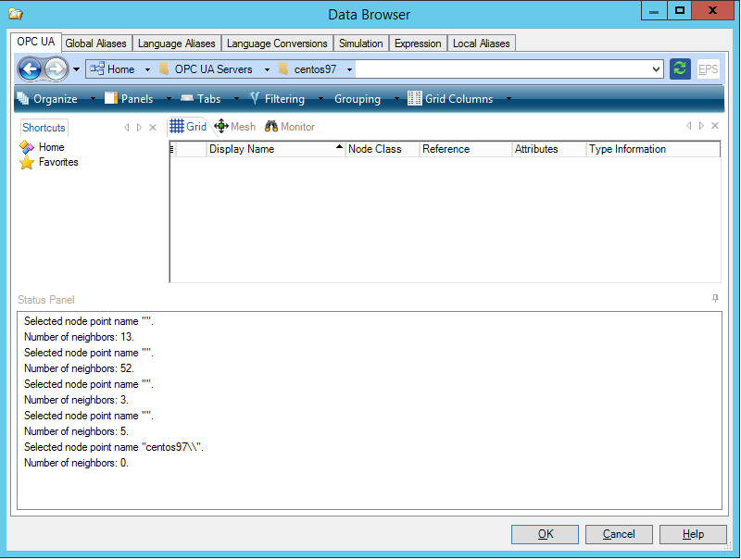This screenshot has width=741, height=560.
Task: Switch to Mesh view
Action: (x=234, y=127)
